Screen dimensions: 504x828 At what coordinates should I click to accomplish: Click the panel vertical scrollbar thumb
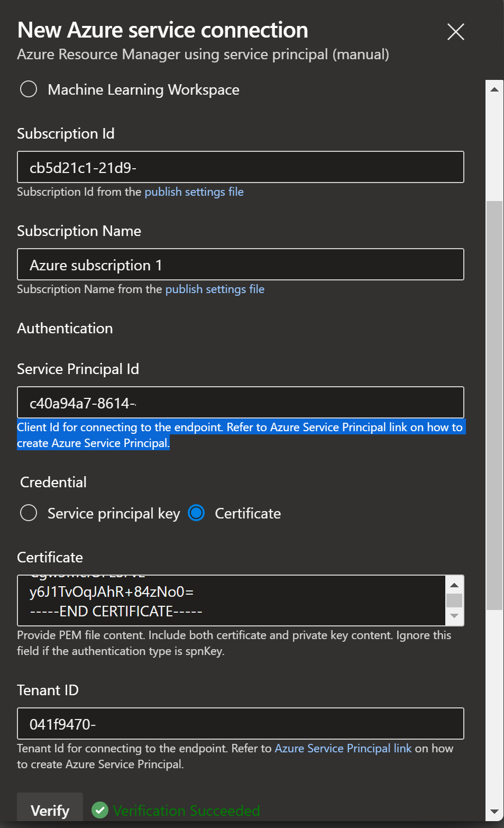[x=494, y=405]
